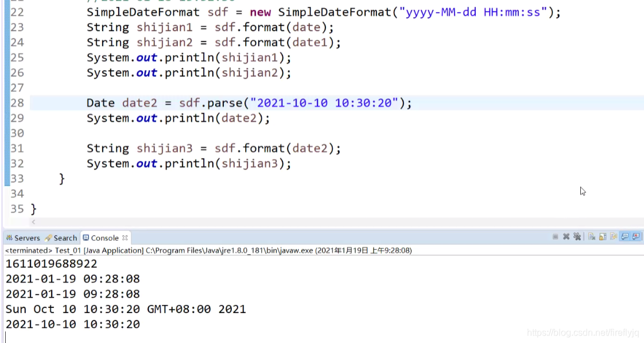Click Remove All Terminated Launches icon
Viewport: 644px width, 343px height.
point(577,237)
